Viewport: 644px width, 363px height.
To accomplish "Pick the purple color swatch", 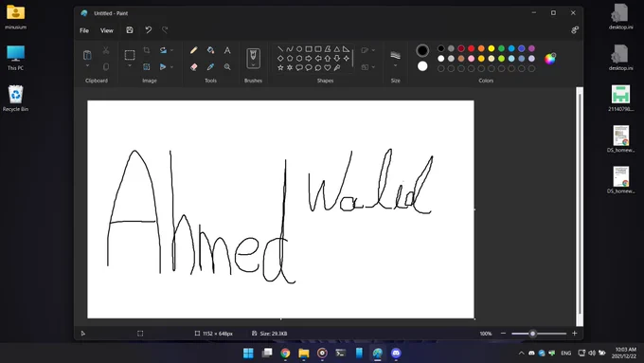I will 531,48.
